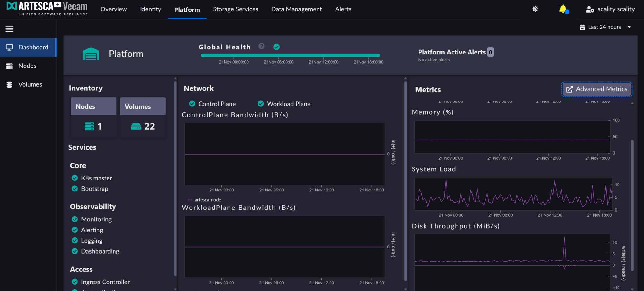Screen dimensions: 644x291
Task: Switch to the Storage Services tab
Action: [235, 9]
